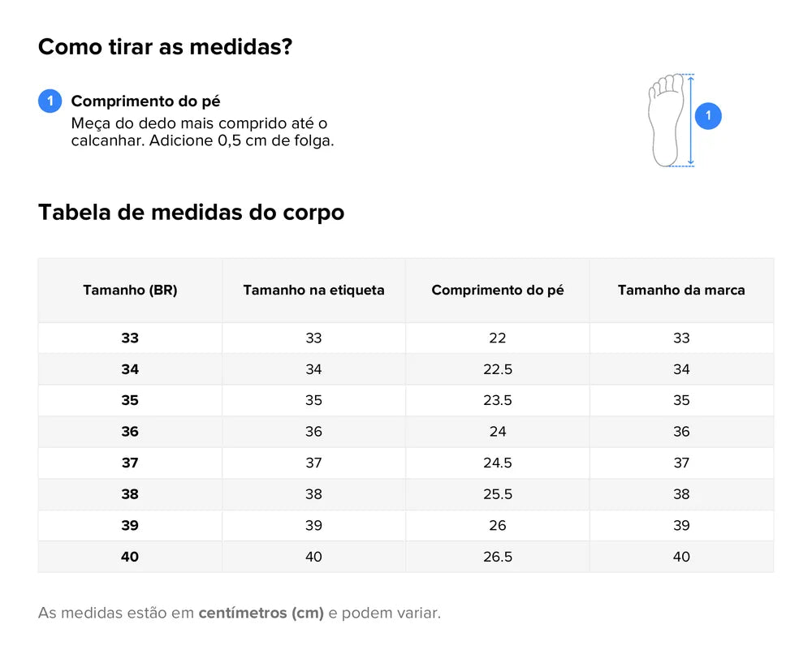Viewport: 812px width, 659px height.
Task: Click the foot length value 26.5
Action: click(x=498, y=557)
